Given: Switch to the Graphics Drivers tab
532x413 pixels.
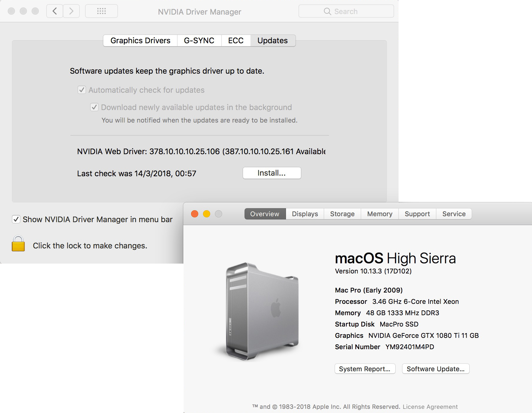Looking at the screenshot, I should click(x=140, y=41).
